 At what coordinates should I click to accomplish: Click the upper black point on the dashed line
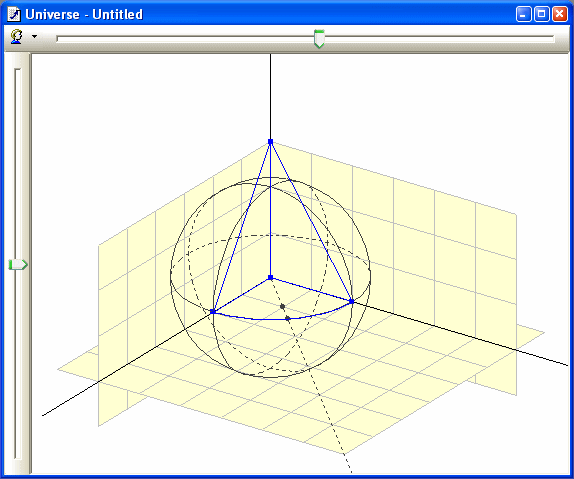282,306
